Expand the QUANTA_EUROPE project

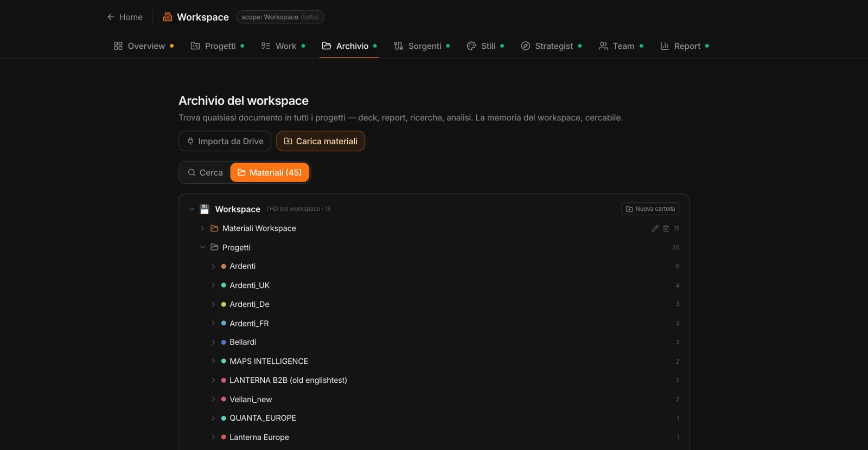[213, 418]
